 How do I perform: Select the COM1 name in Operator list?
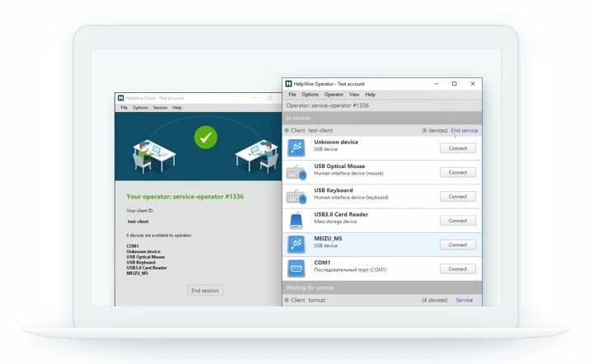[322, 263]
